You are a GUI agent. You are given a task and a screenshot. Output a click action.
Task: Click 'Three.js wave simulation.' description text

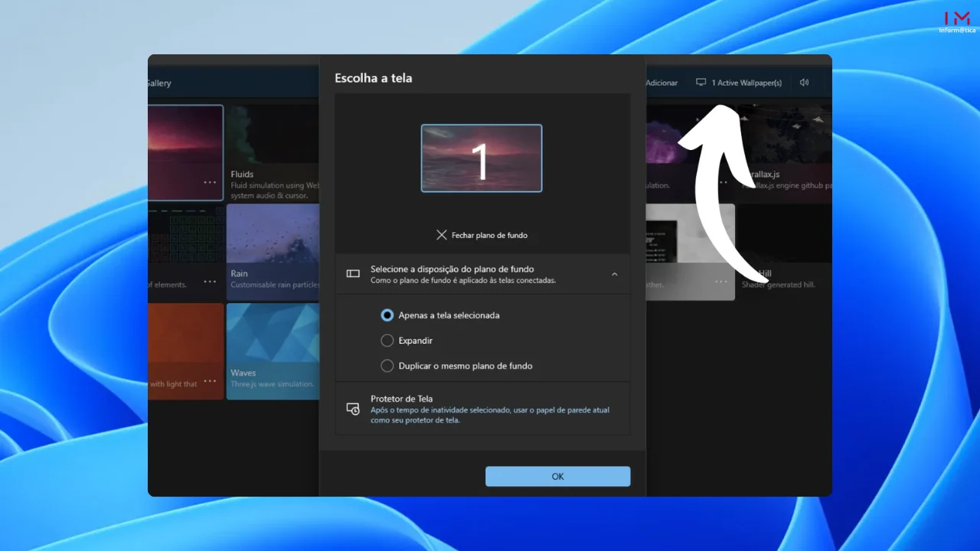tap(273, 384)
